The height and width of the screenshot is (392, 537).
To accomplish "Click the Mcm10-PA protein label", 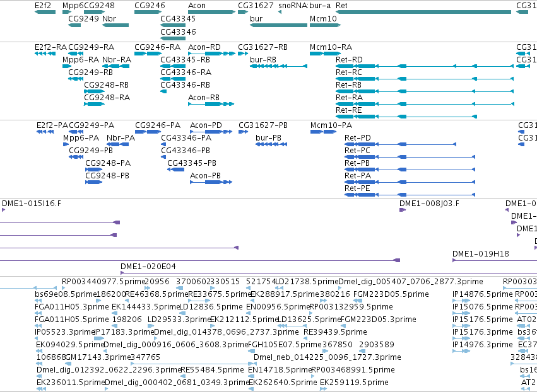I will click(x=331, y=125).
